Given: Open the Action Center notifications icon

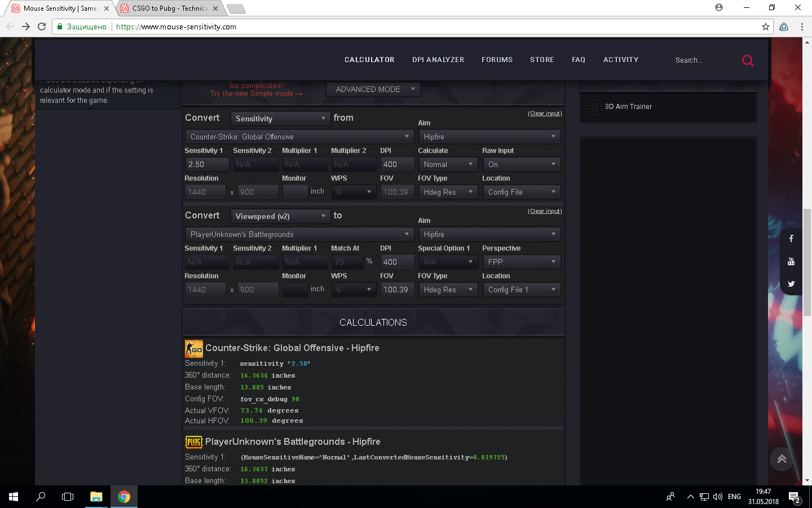Looking at the screenshot, I should 794,497.
